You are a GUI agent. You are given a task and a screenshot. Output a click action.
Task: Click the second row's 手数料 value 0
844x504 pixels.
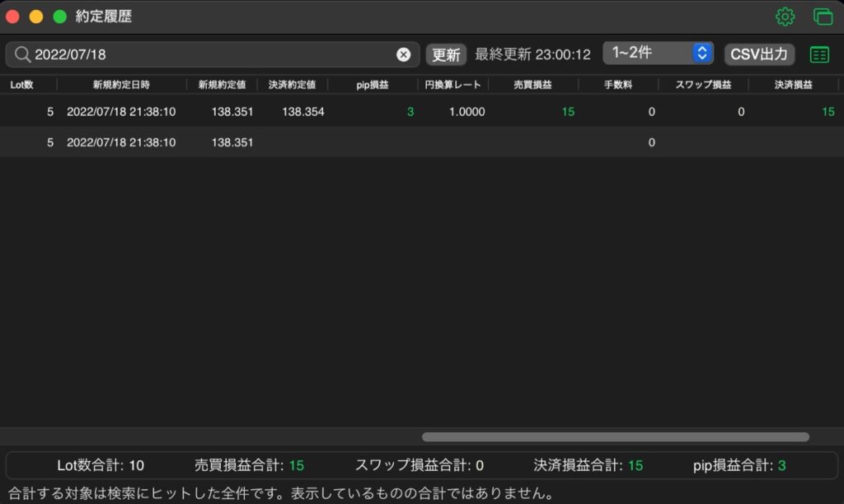[x=651, y=142]
